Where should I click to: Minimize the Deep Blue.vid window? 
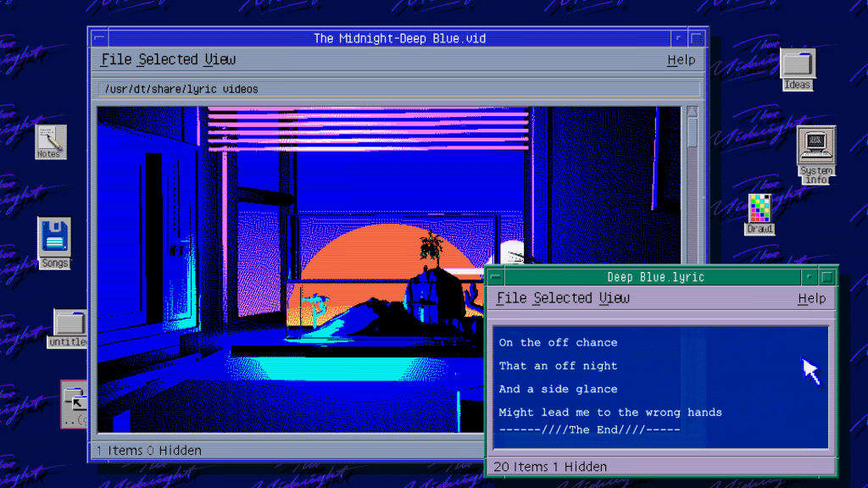[678, 38]
